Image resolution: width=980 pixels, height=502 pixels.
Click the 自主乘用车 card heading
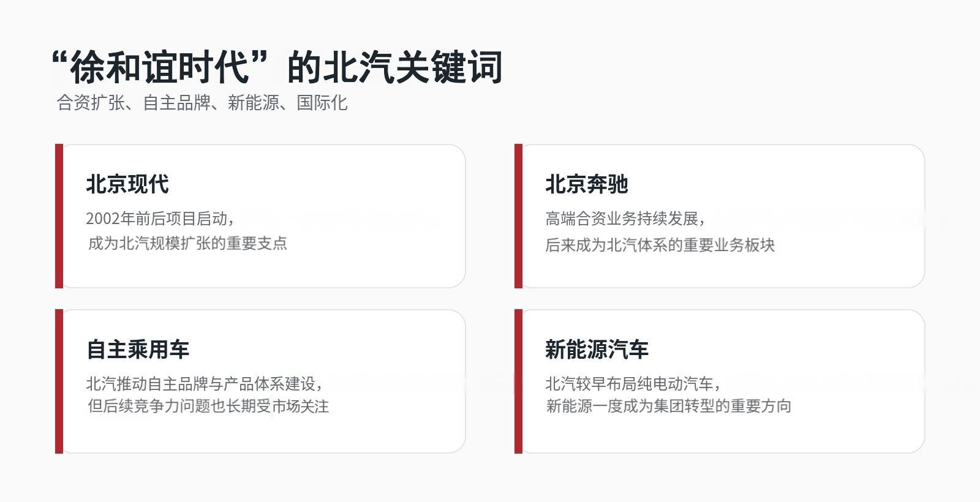coord(138,350)
